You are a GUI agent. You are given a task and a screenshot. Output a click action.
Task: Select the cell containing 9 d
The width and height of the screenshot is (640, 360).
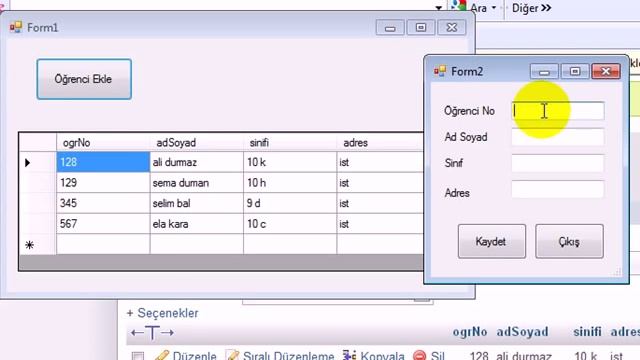click(x=290, y=203)
